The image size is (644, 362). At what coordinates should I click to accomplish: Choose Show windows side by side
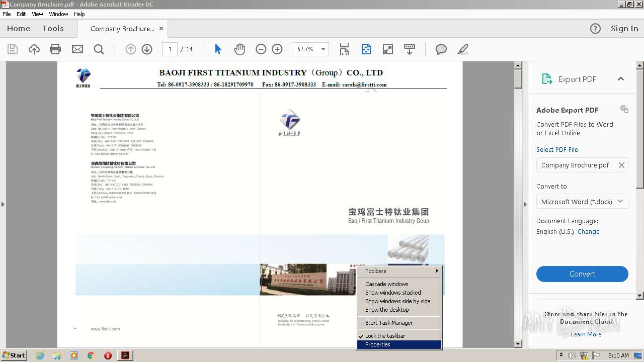tap(399, 301)
